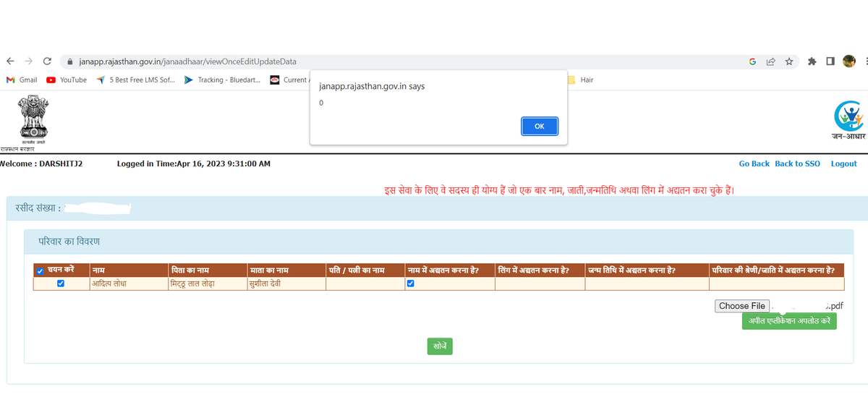Open '5 Best Free LMS Sof...' bookmark
The width and height of the screenshot is (868, 410).
135,80
